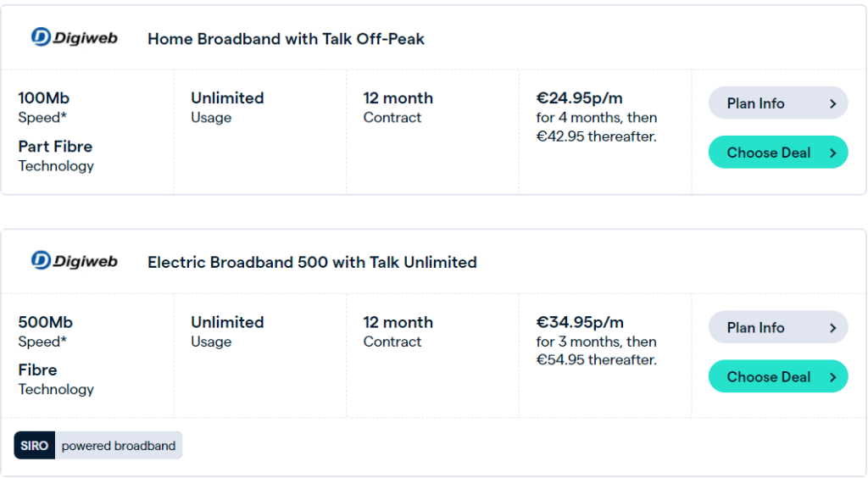The height and width of the screenshot is (478, 868).
Task: Choose Deal for Home Broadband with Talk Off-Peak
Action: pos(769,153)
